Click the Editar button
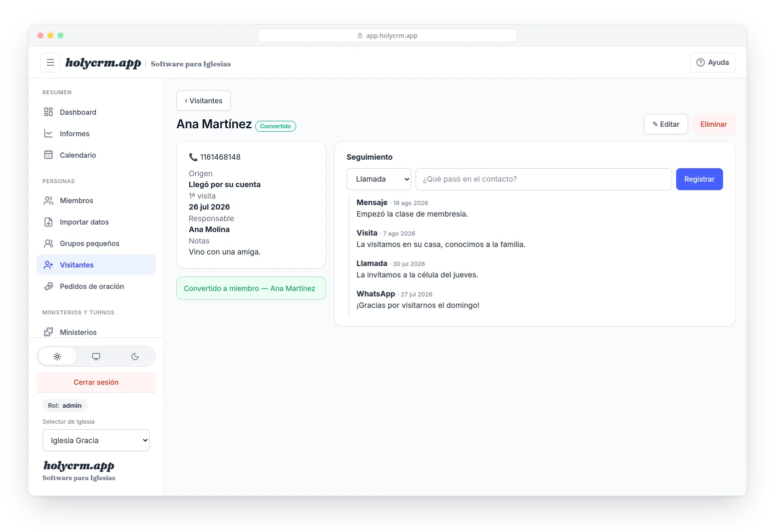This screenshot has height=532, width=775. [666, 124]
